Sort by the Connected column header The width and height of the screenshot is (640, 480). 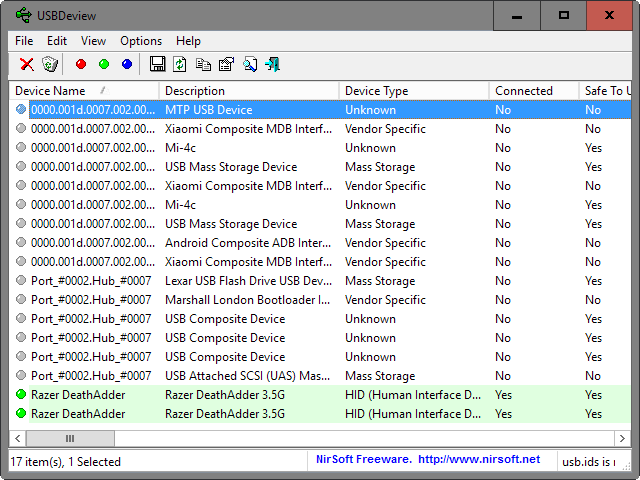534,91
